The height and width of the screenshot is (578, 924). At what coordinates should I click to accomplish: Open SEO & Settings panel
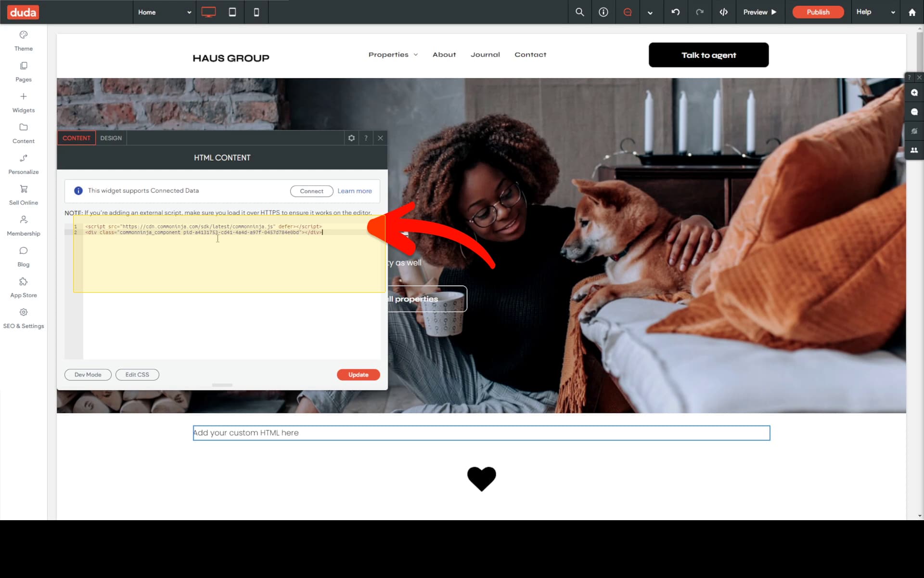24,318
